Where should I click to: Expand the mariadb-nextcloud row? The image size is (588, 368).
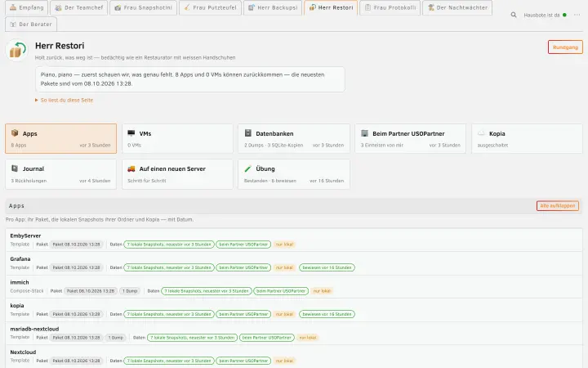(294, 333)
